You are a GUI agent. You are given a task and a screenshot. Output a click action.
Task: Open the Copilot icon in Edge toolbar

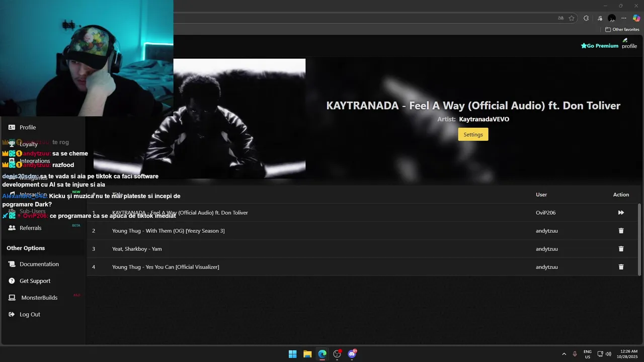point(636,18)
